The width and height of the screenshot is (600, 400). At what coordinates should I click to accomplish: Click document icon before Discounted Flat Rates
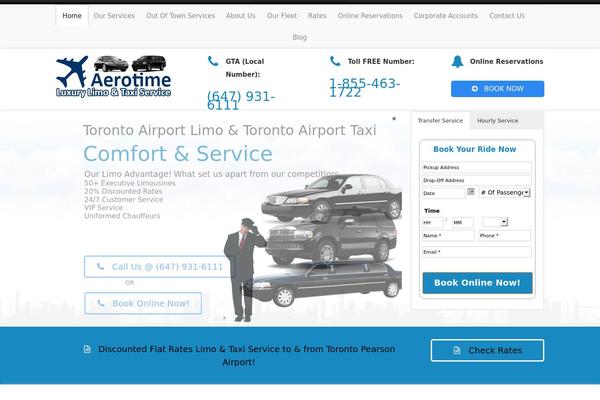click(x=87, y=349)
